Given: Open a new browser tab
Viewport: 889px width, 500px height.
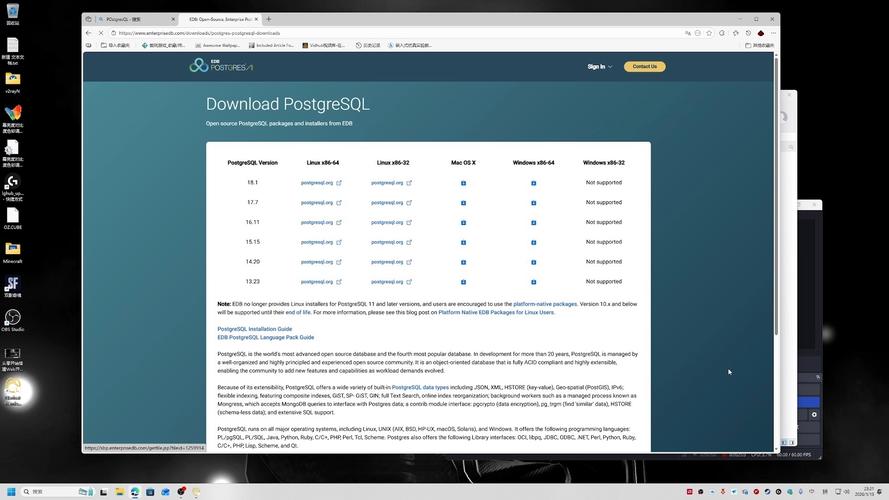Looking at the screenshot, I should [x=269, y=19].
